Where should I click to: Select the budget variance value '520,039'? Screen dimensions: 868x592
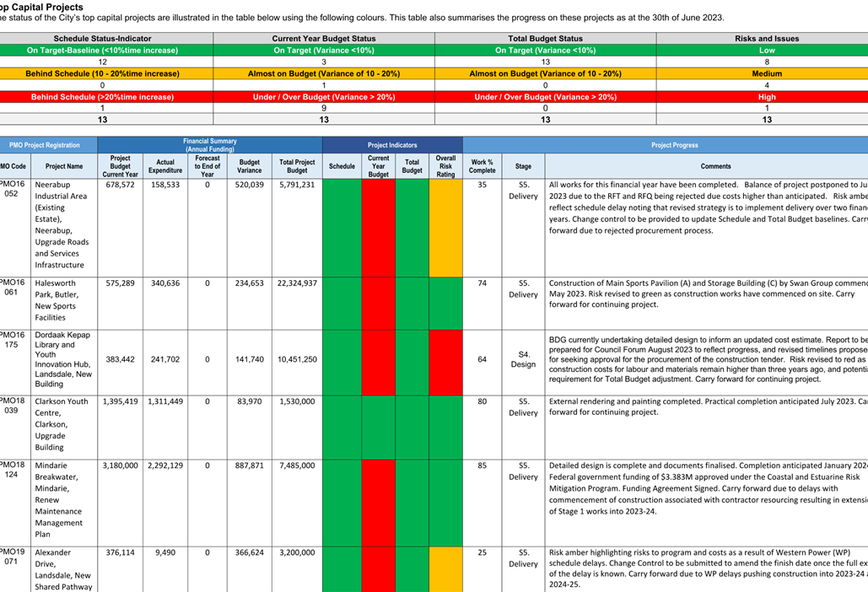(249, 185)
